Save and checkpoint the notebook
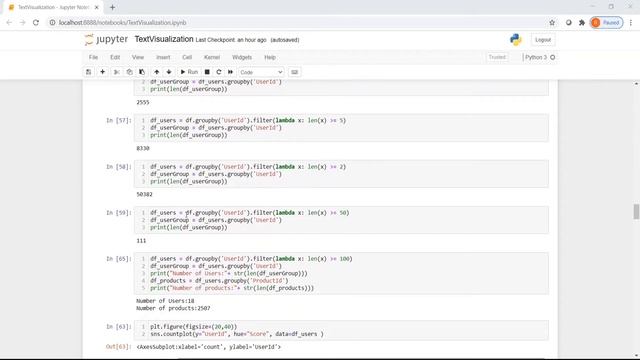The image size is (640, 360). click(x=89, y=72)
